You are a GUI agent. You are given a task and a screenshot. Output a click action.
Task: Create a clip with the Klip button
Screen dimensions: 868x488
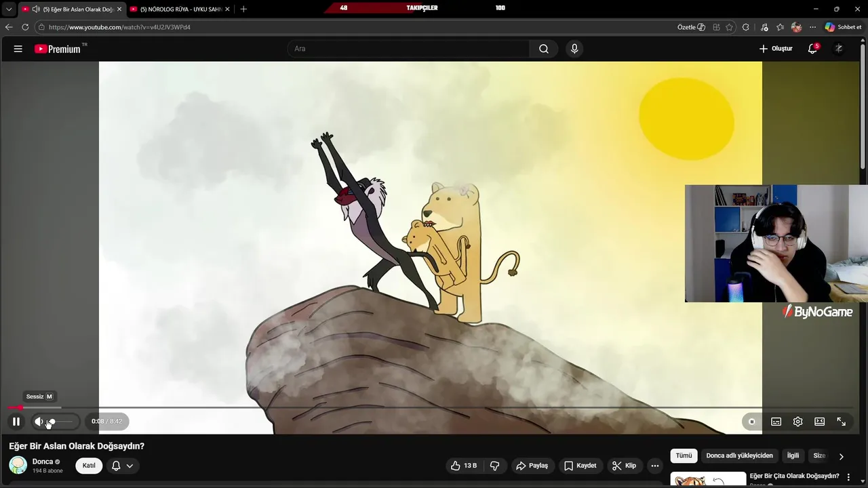(x=625, y=466)
